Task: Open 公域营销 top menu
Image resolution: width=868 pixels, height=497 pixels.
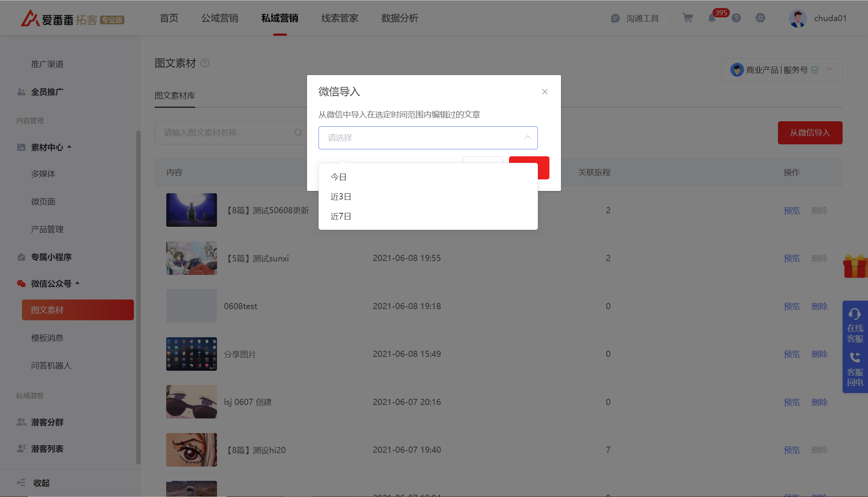Action: (x=220, y=18)
